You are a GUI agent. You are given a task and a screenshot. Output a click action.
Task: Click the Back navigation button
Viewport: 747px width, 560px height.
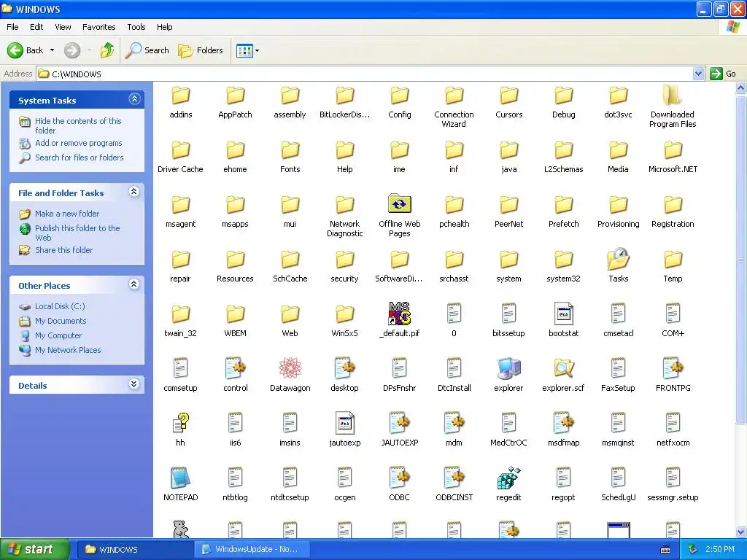[26, 50]
